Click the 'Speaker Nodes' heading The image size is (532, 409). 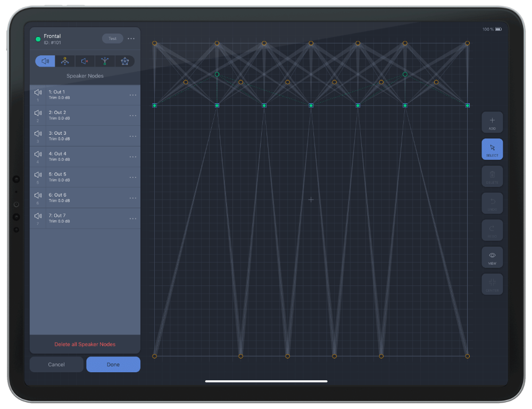(x=85, y=76)
